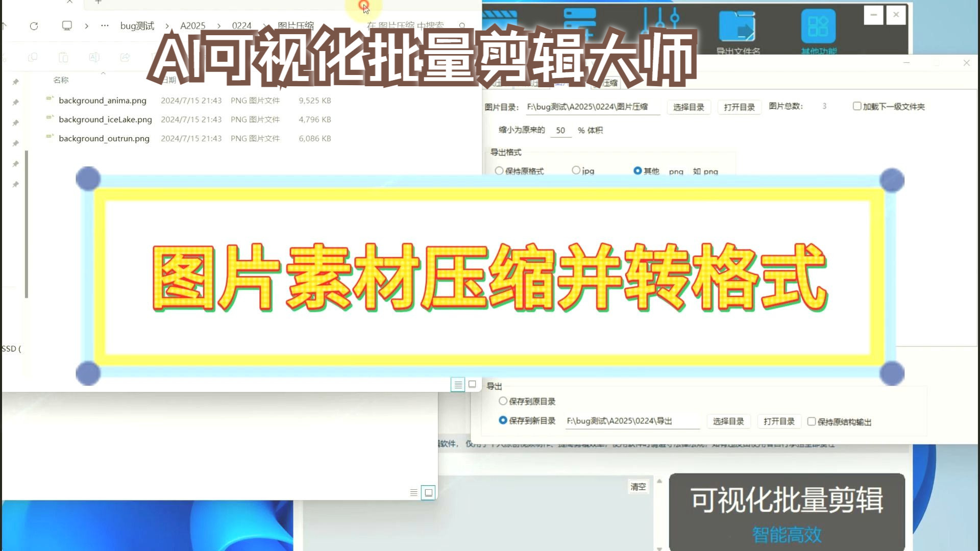Select the file background_iceLake.png

pos(105,119)
